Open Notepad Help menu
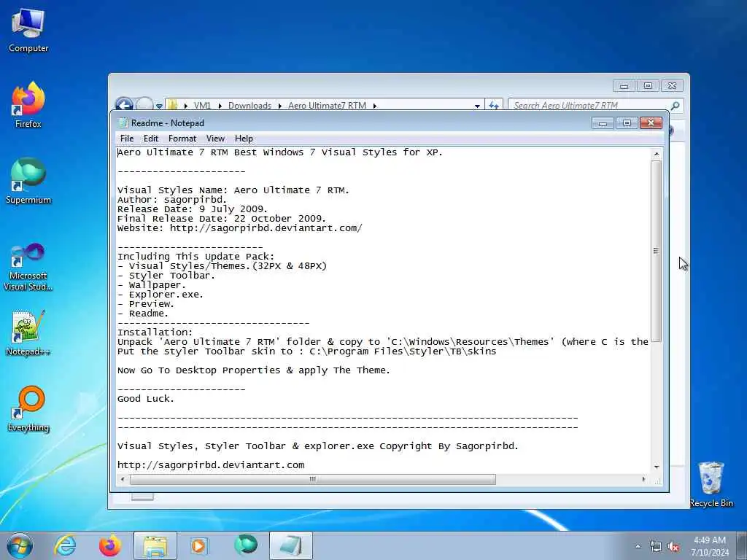 tap(244, 139)
